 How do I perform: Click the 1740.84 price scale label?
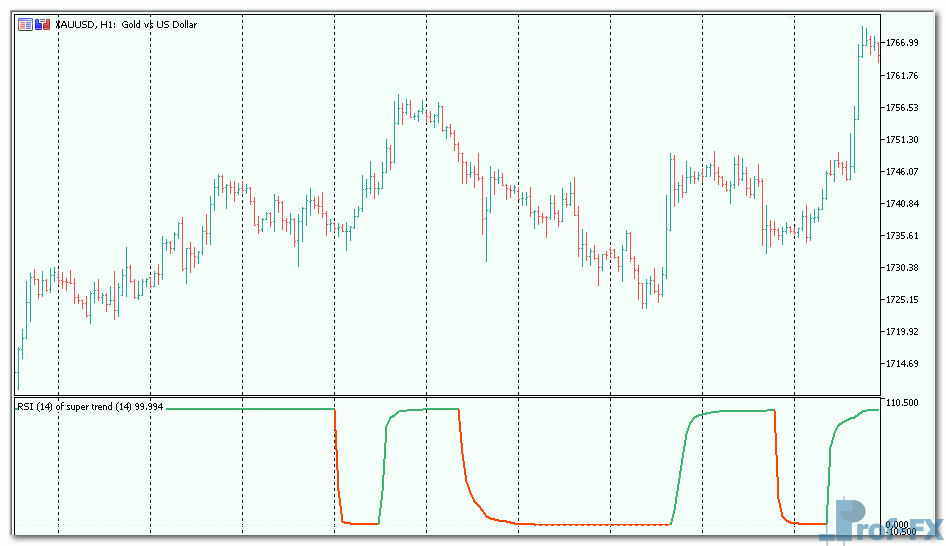[902, 203]
